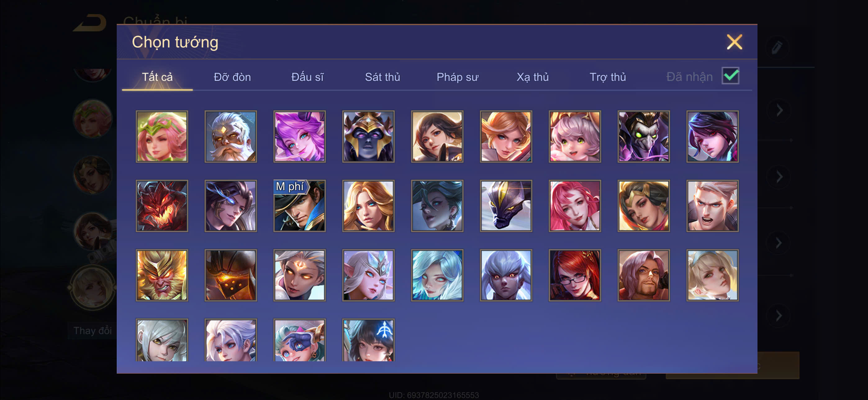Close the 'Chọn tướng' dialog
The height and width of the screenshot is (400, 868).
click(734, 42)
